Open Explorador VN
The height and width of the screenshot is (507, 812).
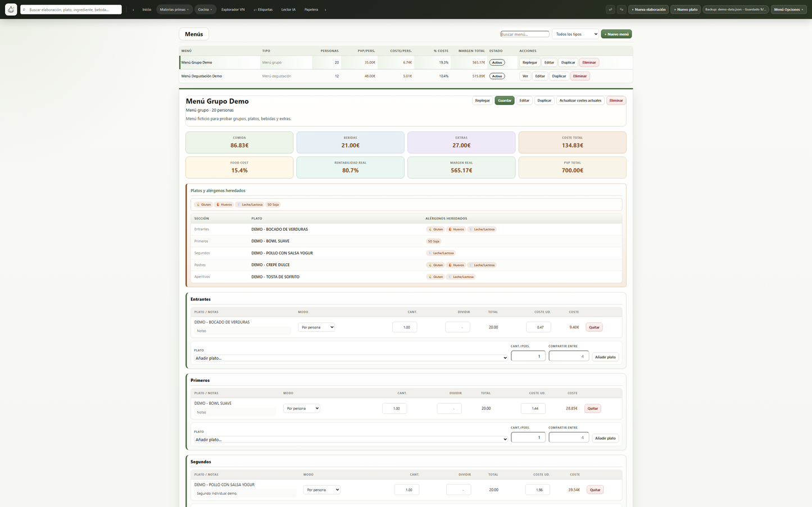coord(233,10)
